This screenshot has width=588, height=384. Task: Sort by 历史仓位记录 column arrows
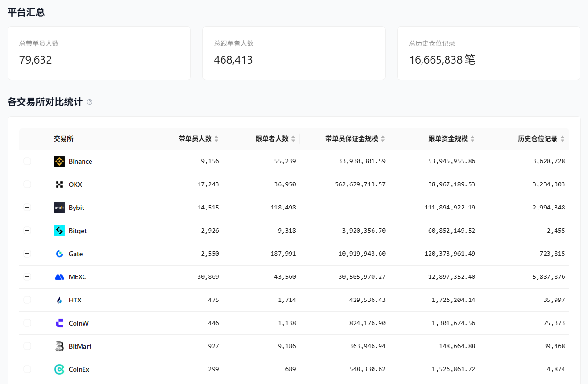point(562,139)
